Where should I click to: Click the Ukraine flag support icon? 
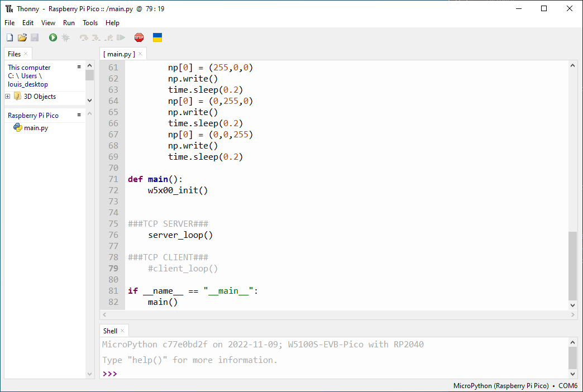[x=157, y=37]
